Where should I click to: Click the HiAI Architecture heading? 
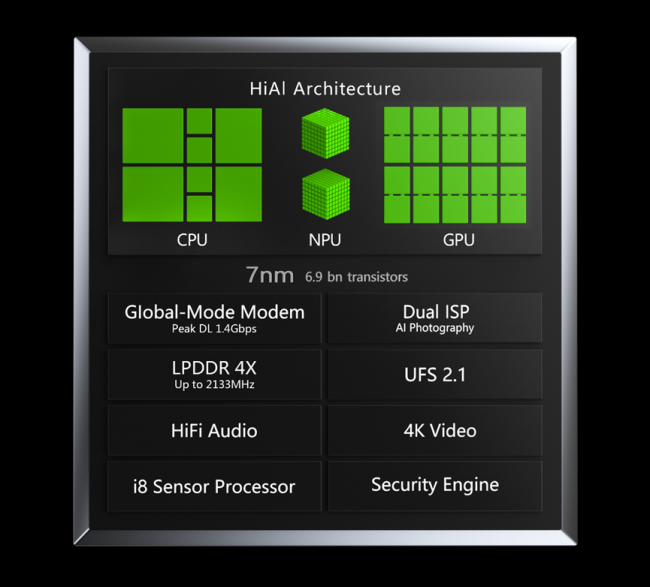tap(325, 89)
